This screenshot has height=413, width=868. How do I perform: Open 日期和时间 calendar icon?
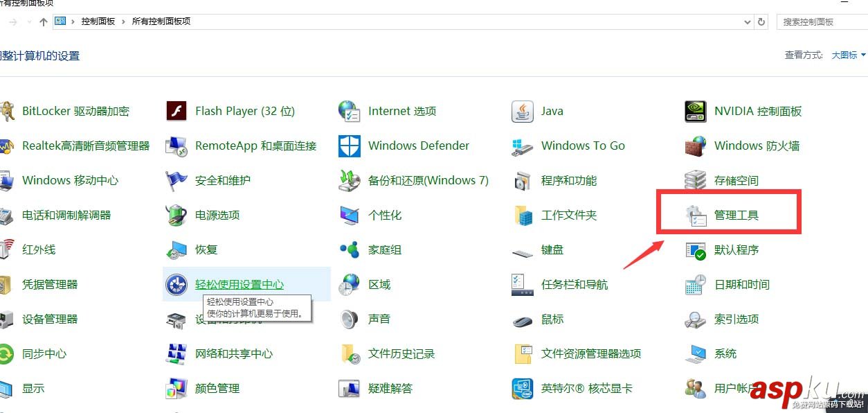coord(696,284)
